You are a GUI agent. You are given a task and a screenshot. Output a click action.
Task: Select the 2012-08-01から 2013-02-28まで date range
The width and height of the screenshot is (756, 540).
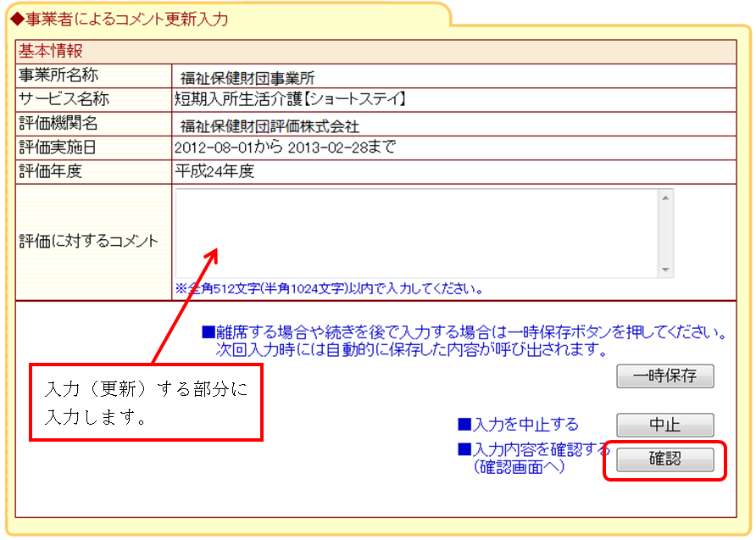coord(285,147)
